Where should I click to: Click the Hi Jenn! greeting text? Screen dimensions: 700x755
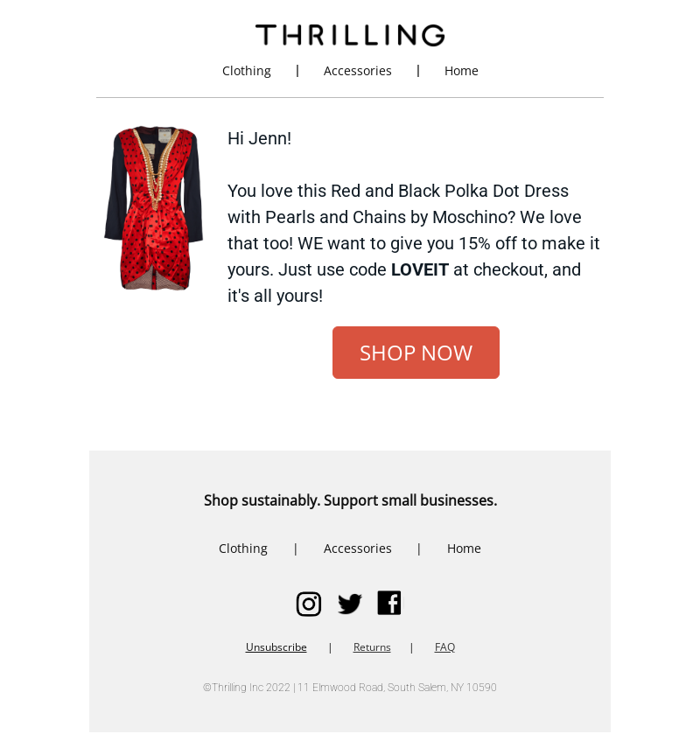pos(260,139)
